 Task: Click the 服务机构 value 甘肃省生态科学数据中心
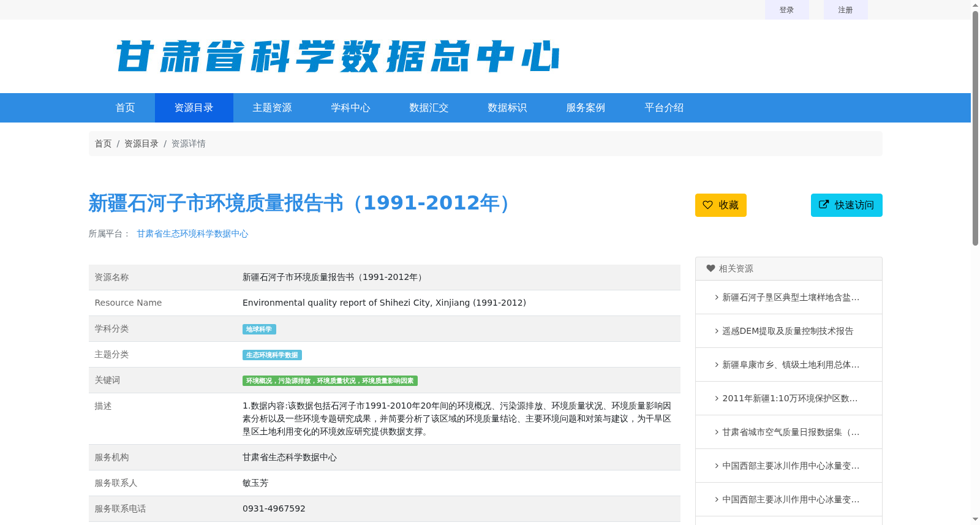click(x=290, y=457)
